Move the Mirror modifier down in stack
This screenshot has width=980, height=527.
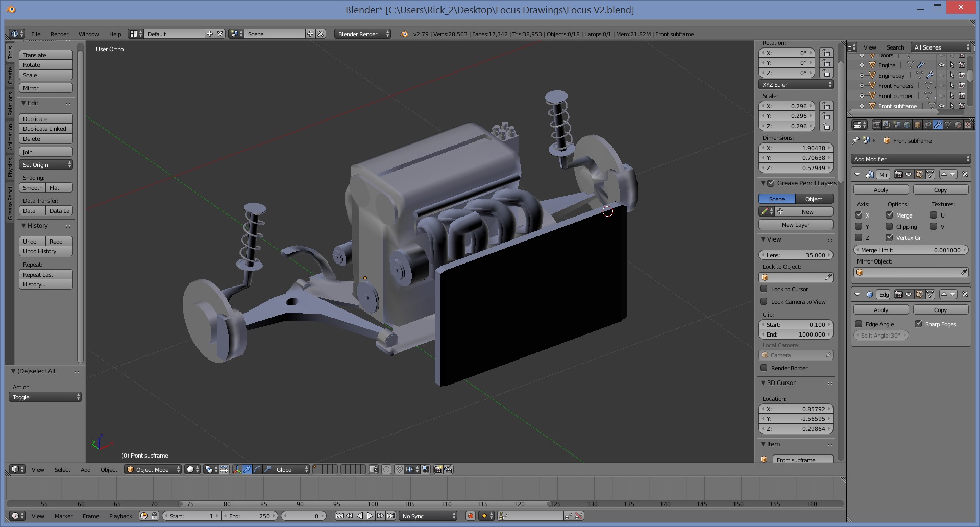[x=953, y=174]
